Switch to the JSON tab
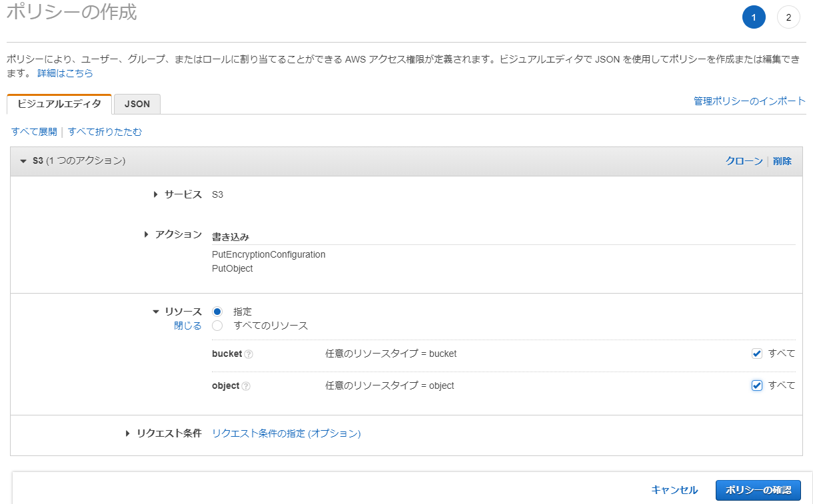The image size is (813, 504). 137,104
